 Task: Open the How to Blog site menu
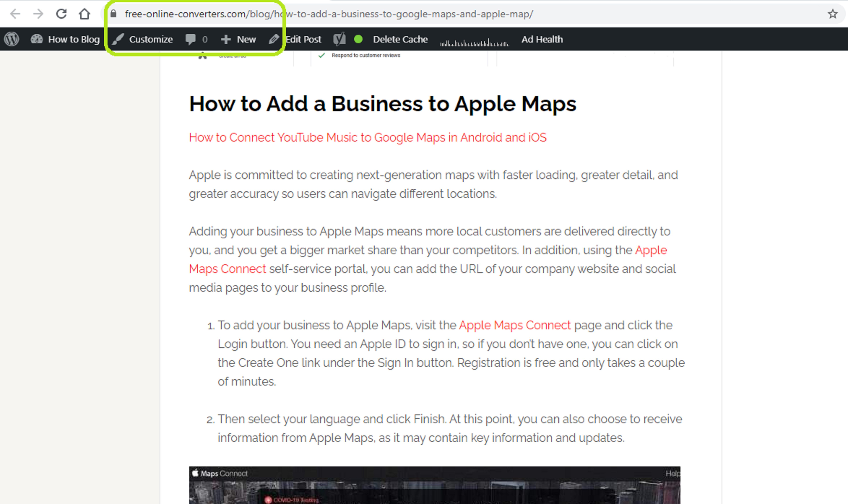point(74,39)
